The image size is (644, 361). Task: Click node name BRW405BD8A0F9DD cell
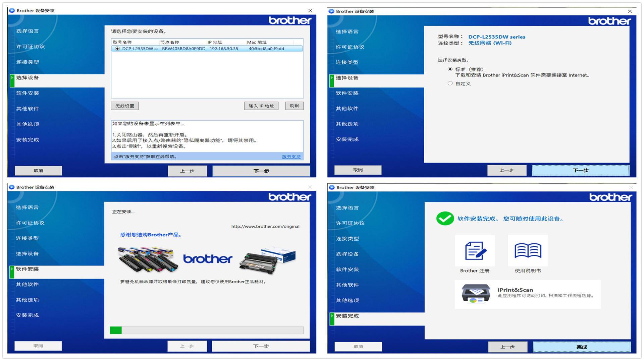click(183, 49)
